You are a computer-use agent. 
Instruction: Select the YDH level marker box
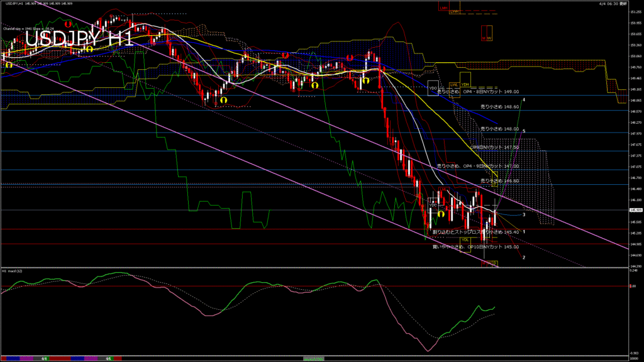[465, 85]
